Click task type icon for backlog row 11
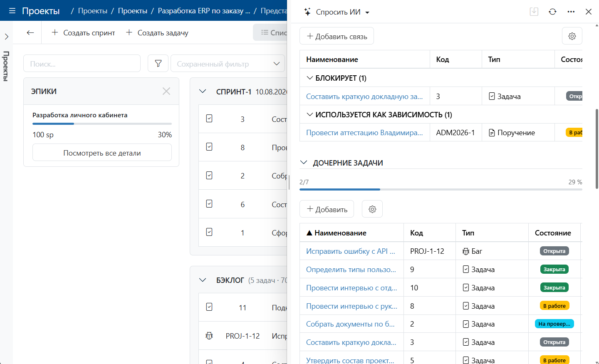599x364 pixels. coord(209,307)
